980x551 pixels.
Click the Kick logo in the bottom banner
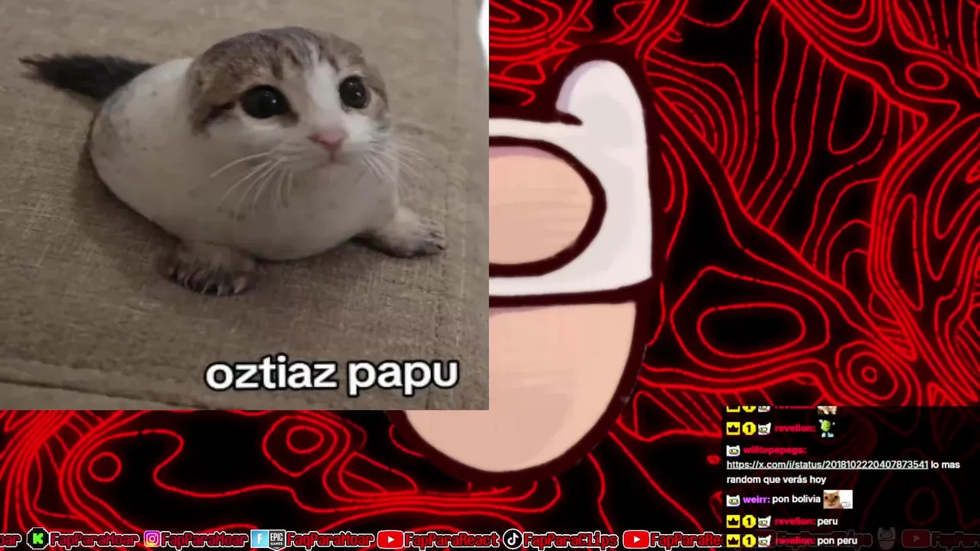[37, 540]
